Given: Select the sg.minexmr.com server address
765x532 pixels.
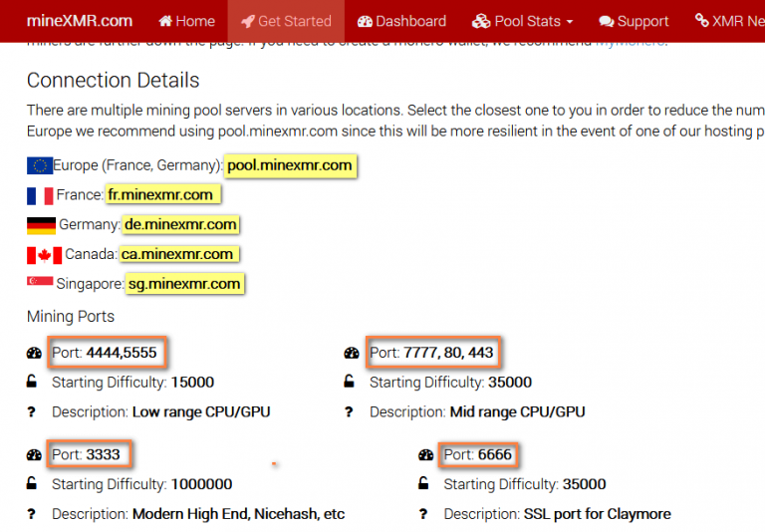Looking at the screenshot, I should coord(185,284).
